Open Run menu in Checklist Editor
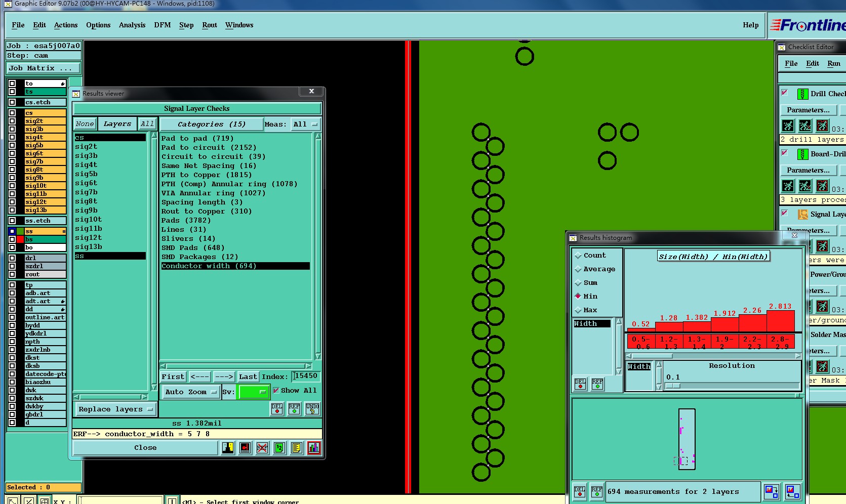The height and width of the screenshot is (504, 846). (x=834, y=63)
